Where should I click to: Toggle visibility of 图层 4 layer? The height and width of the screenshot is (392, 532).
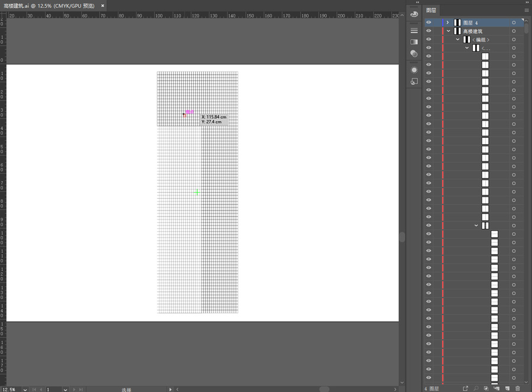click(429, 22)
